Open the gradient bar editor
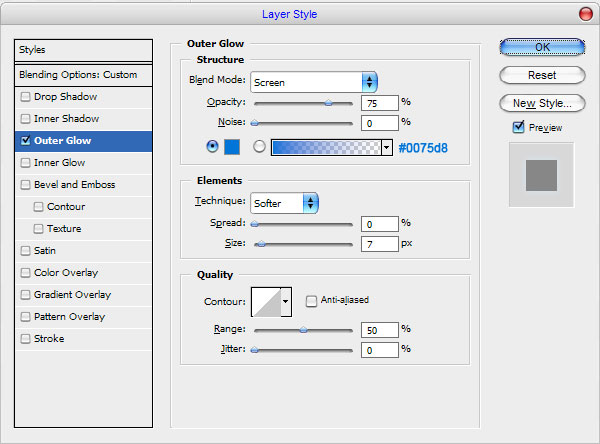Viewport: 600px width, 444px height. pyautogui.click(x=326, y=147)
